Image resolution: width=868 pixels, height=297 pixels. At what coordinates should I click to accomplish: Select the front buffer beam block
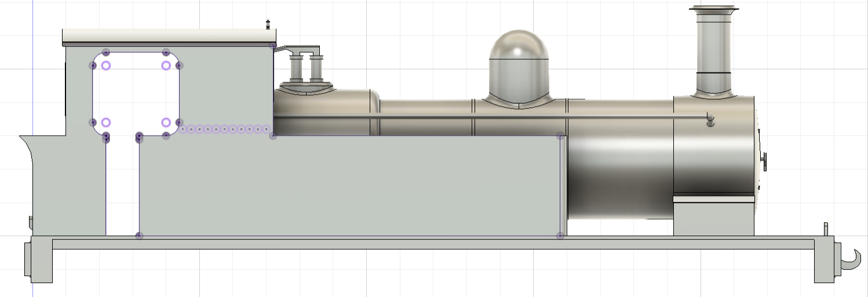click(x=823, y=260)
